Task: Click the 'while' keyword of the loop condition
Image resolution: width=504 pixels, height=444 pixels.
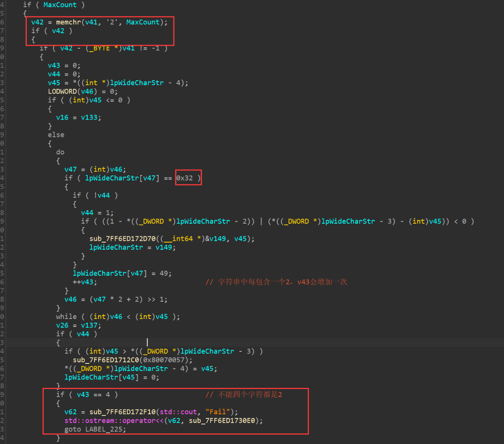Action: pos(66,316)
